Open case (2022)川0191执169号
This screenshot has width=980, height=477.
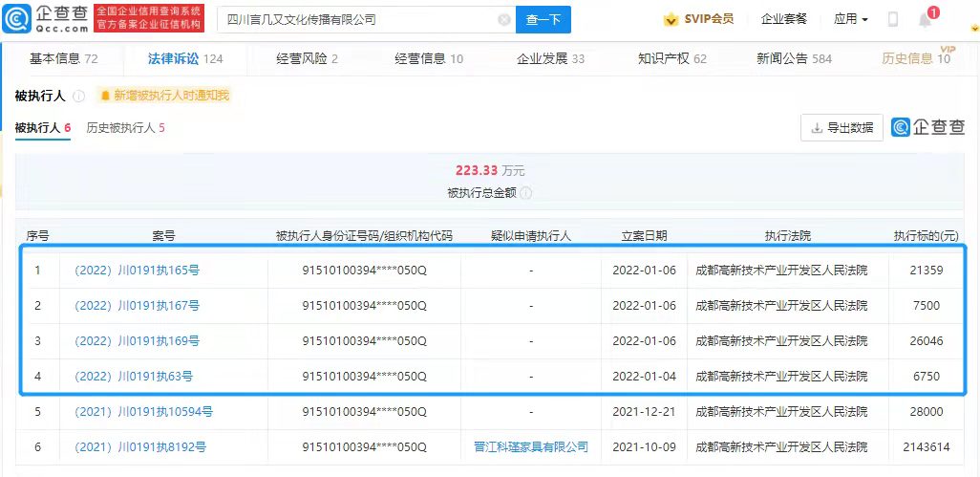point(137,341)
